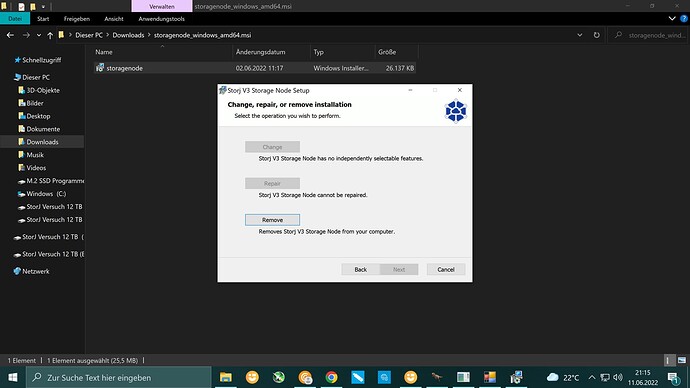This screenshot has width=690, height=388.
Task: Click the taskbar search field
Action: [119, 377]
